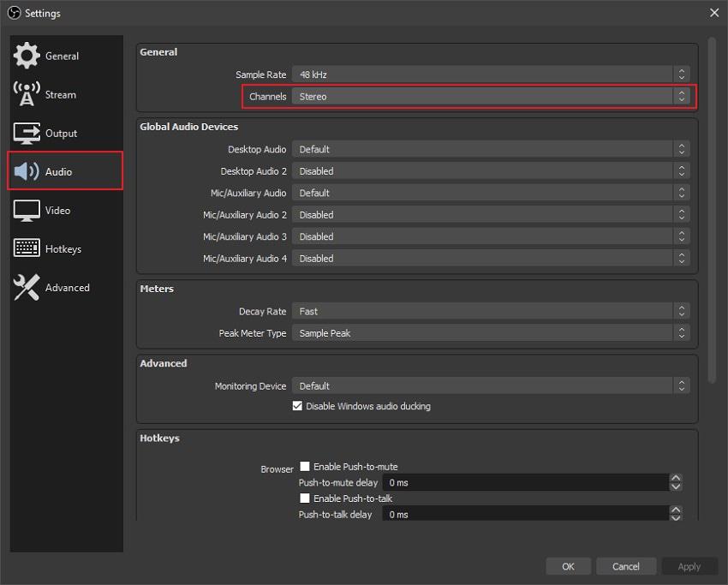Select the Output icon in sidebar
728x585 pixels.
pyautogui.click(x=27, y=133)
